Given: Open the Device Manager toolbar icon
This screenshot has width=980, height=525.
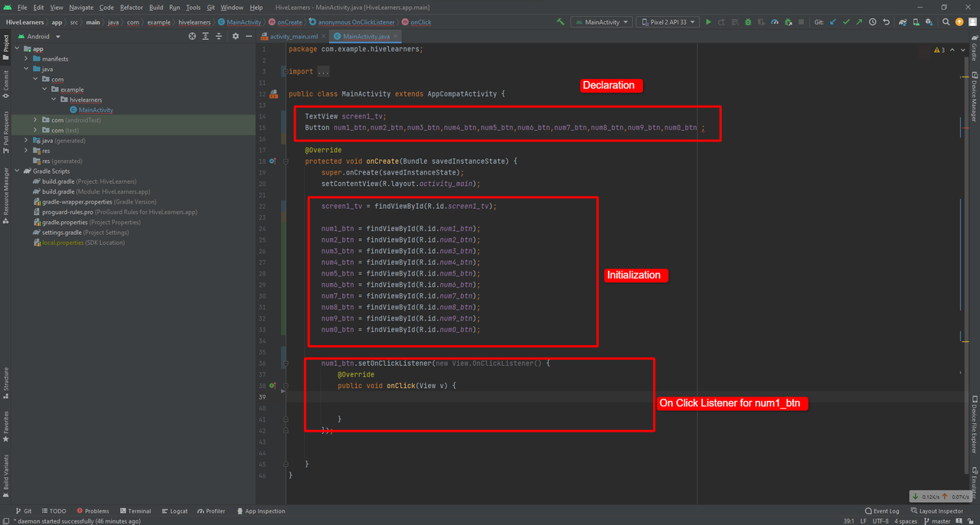Looking at the screenshot, I should (916, 22).
